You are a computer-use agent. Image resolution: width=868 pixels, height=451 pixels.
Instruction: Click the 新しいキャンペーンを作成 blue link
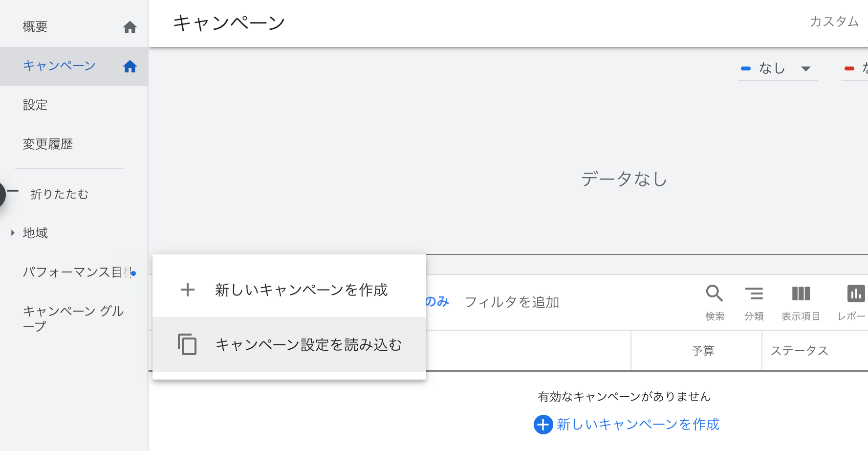pos(638,425)
